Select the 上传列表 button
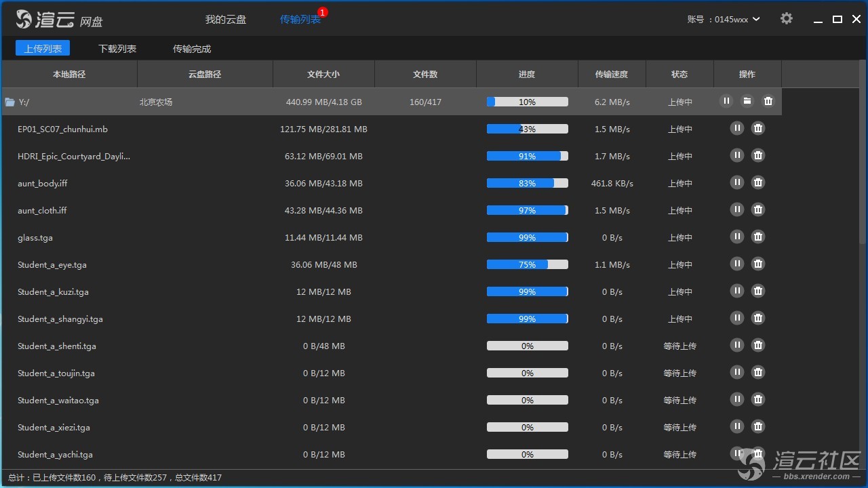 pyautogui.click(x=43, y=49)
